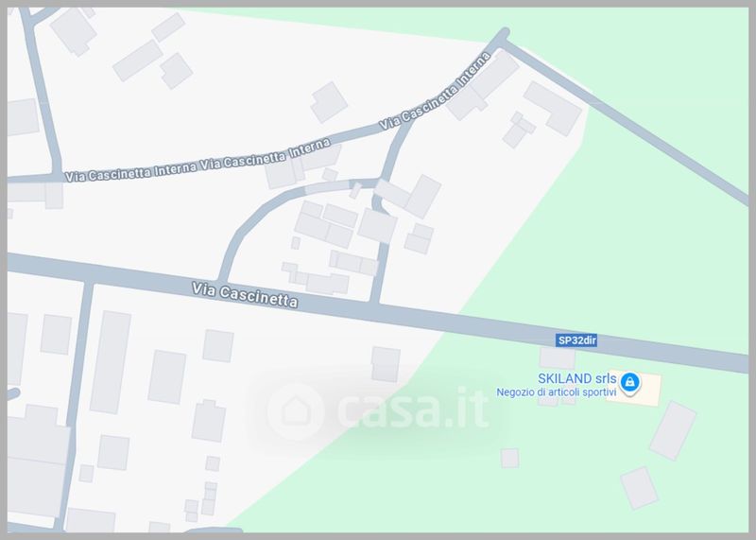Open the SKILAND srls place label
The width and height of the screenshot is (756, 540).
pos(577,378)
